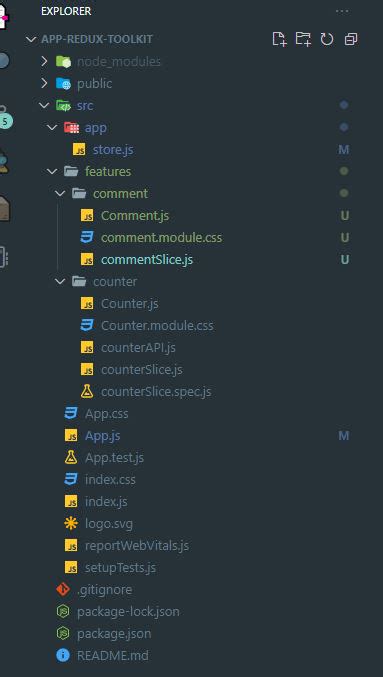This screenshot has height=677, width=383.
Task: Click the CSS icon beside comment.module.css
Action: click(x=87, y=237)
